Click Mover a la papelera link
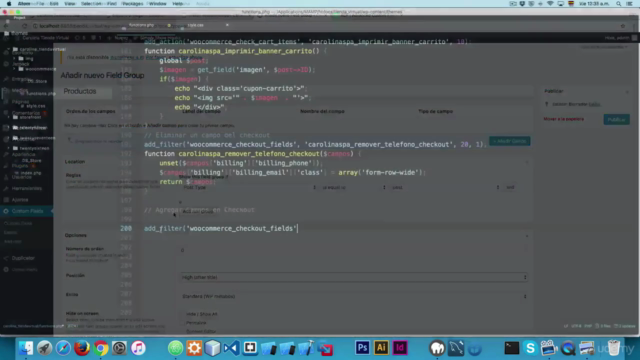The width and height of the screenshot is (640, 360). pyautogui.click(x=563, y=119)
